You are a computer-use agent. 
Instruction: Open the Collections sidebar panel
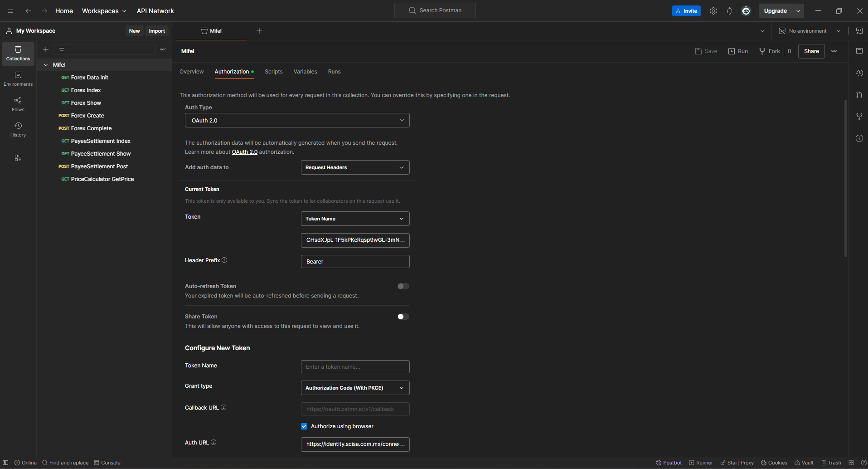[18, 54]
